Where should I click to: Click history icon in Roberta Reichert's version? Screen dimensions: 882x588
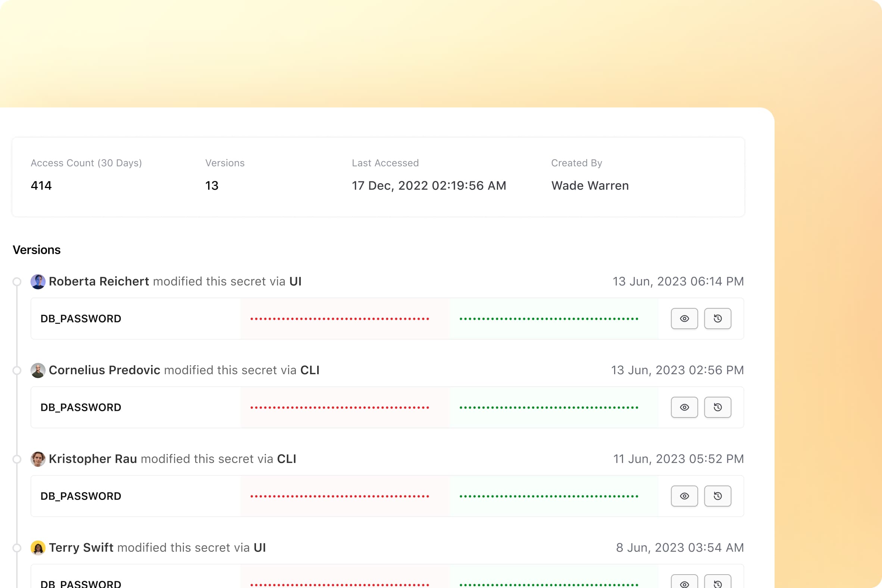pyautogui.click(x=717, y=318)
